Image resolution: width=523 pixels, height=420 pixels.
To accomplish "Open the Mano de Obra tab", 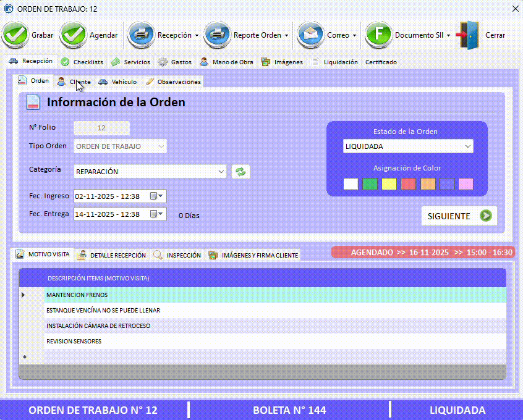I will coord(227,62).
